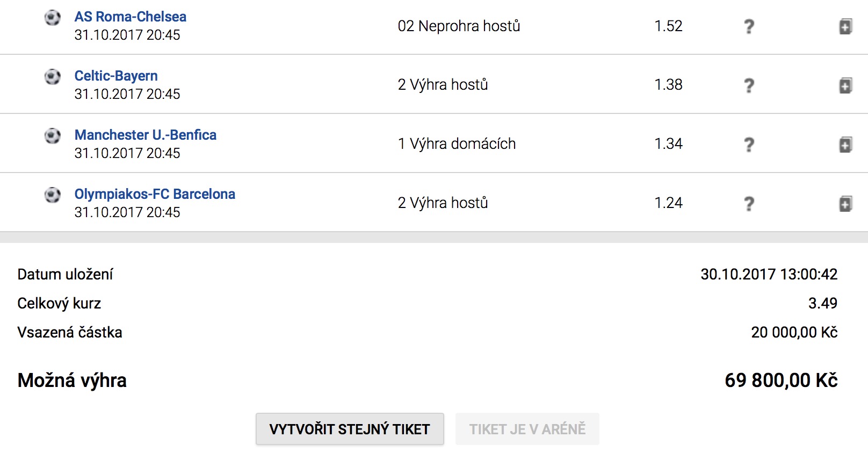
Task: Click the question mark status for AS Roma-Chelsea
Action: click(749, 26)
